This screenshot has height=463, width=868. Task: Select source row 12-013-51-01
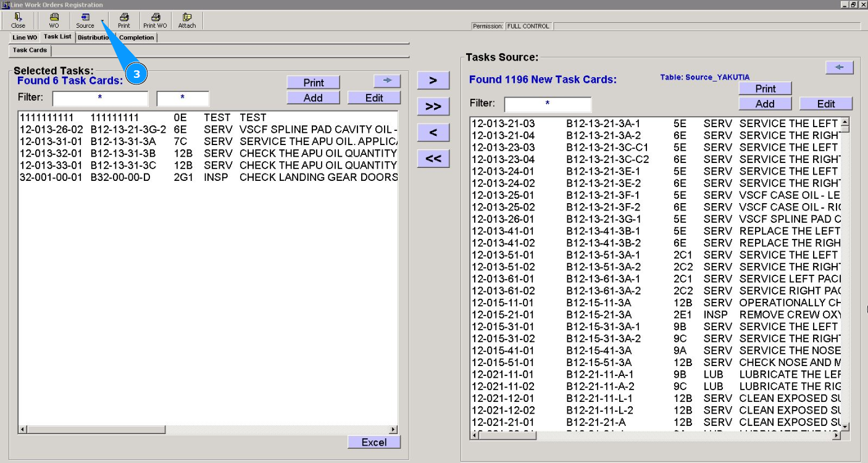[656, 255]
